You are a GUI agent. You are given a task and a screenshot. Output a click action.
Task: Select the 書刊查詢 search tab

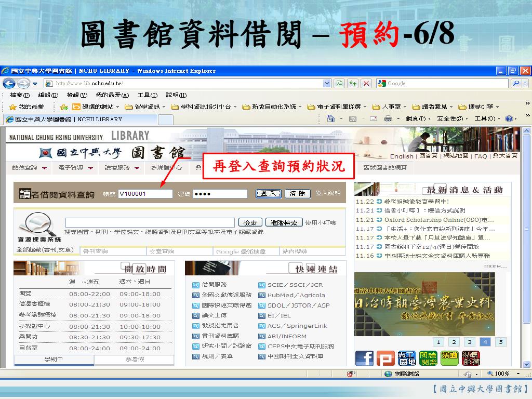pyautogui.click(x=113, y=251)
